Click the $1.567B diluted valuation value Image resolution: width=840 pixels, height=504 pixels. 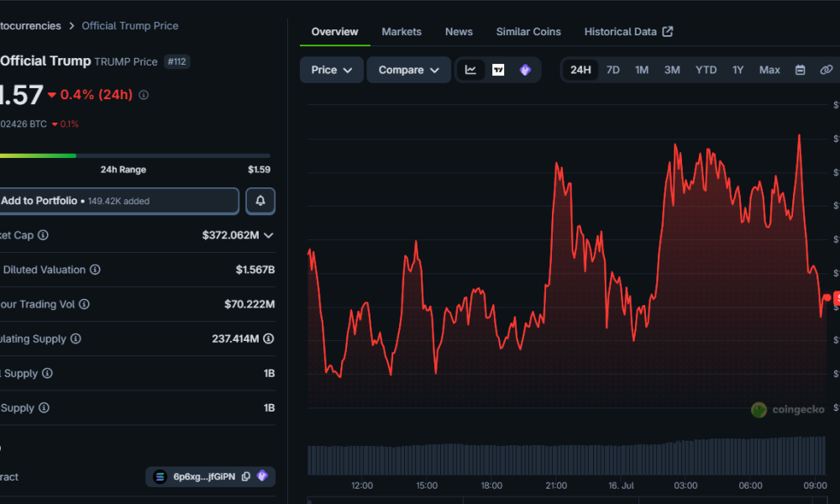click(255, 270)
